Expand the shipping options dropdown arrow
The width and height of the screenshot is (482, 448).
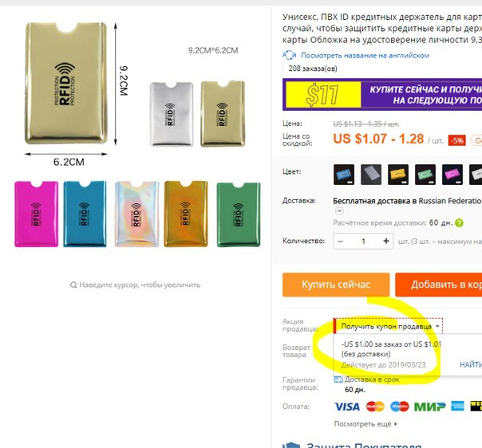pos(339,211)
